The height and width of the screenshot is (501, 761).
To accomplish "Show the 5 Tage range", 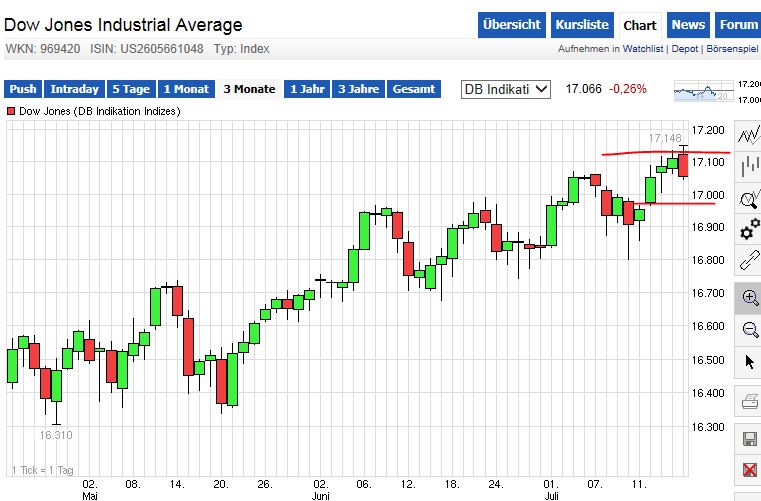I will pyautogui.click(x=132, y=89).
